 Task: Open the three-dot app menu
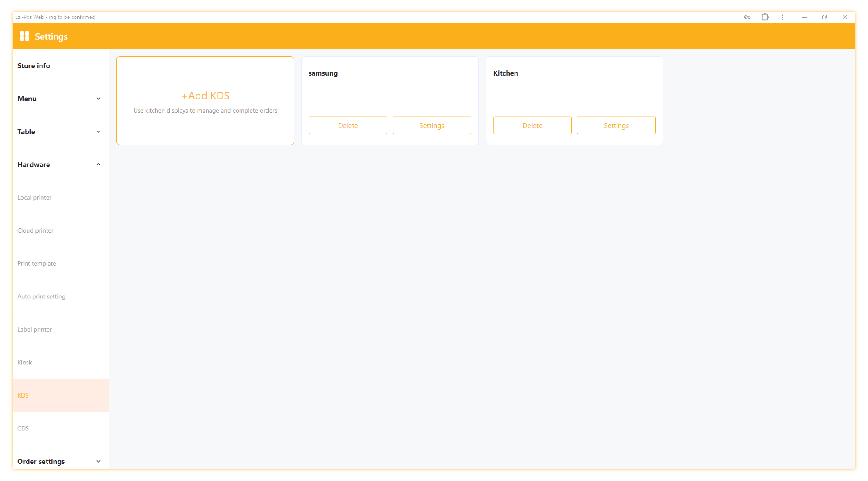[782, 17]
